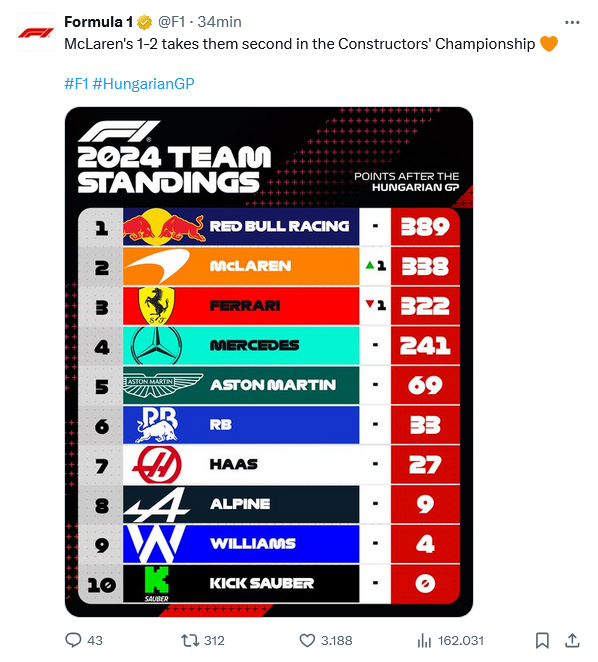Share the tweet using the upload arrow icon
The width and height of the screenshot is (598, 662).
coord(572,640)
